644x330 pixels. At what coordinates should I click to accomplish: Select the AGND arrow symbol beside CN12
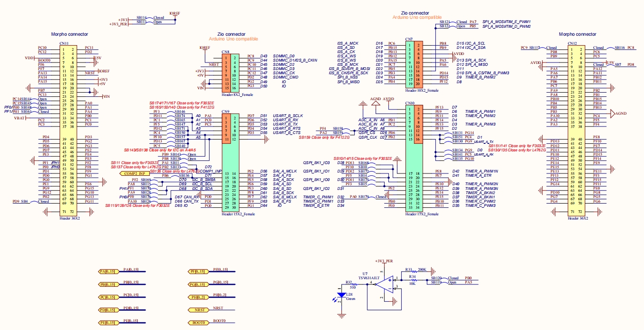613,113
